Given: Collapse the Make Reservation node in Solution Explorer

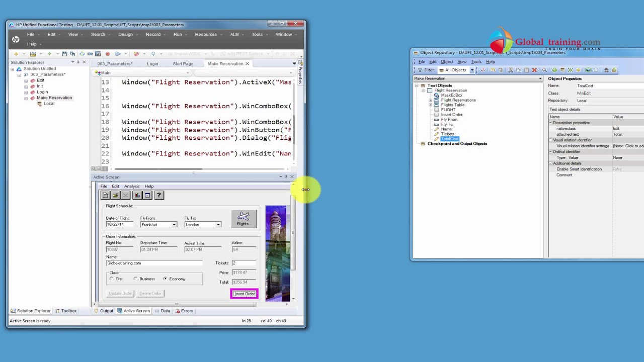Looking at the screenshot, I should tap(26, 98).
